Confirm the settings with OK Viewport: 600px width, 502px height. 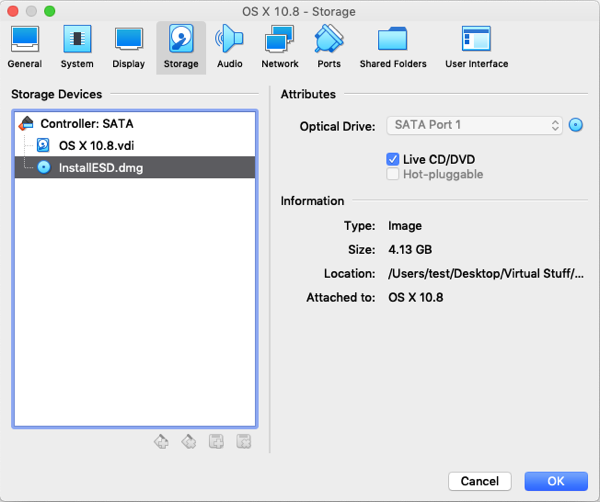coord(556,481)
